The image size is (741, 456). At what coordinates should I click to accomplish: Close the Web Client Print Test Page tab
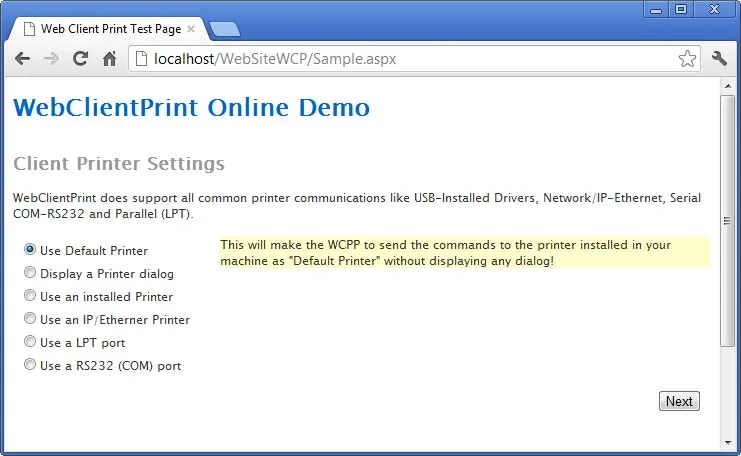(x=191, y=29)
